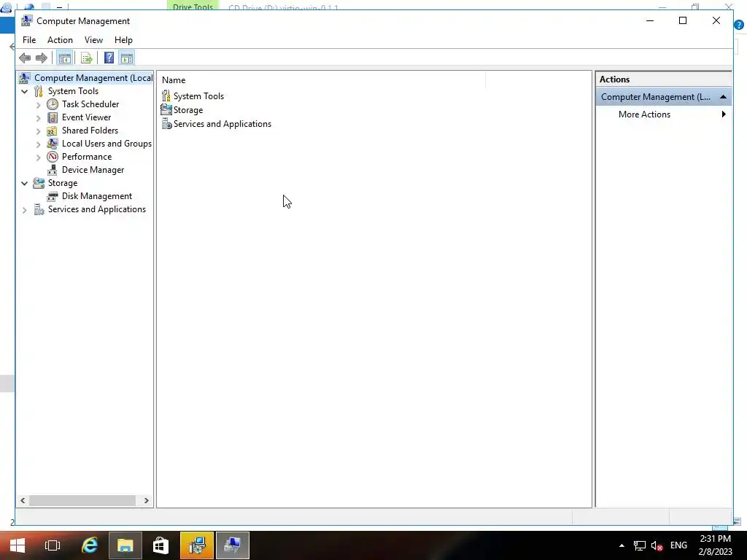The height and width of the screenshot is (560, 747).
Task: Collapse the System Tools tree node
Action: pos(24,91)
